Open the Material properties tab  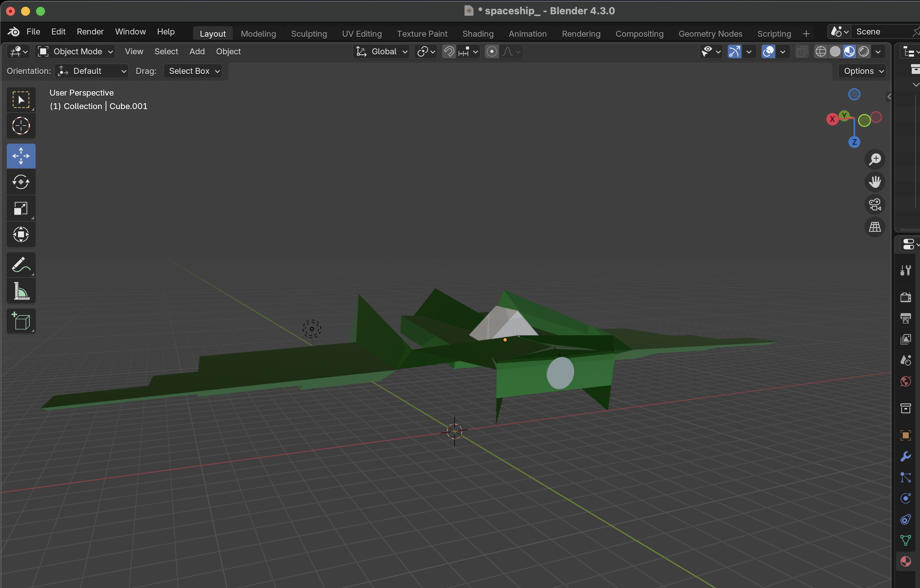coord(905,561)
